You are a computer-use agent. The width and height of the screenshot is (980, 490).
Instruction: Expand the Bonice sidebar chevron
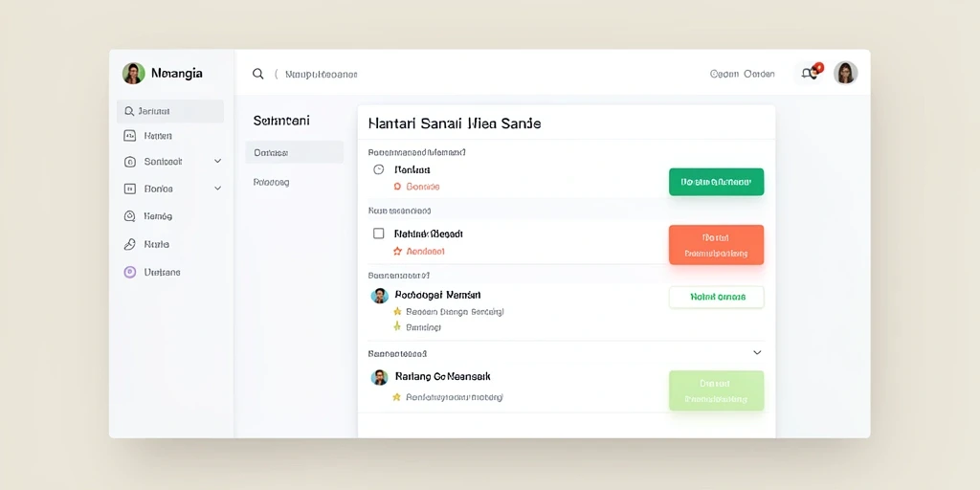pos(217,188)
